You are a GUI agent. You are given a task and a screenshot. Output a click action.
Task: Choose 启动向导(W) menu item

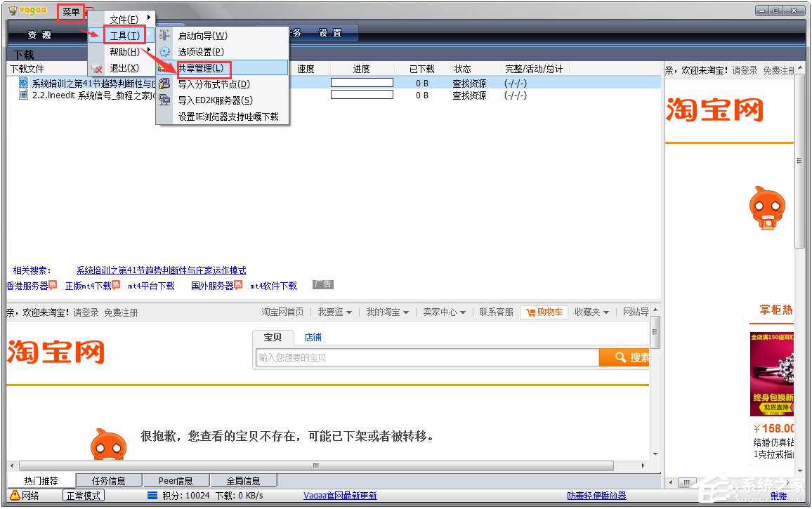coord(202,36)
